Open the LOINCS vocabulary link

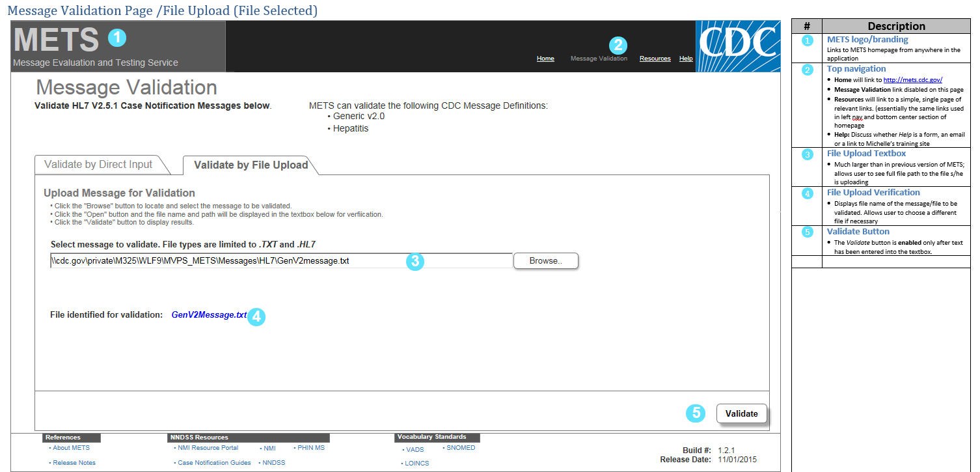point(417,464)
